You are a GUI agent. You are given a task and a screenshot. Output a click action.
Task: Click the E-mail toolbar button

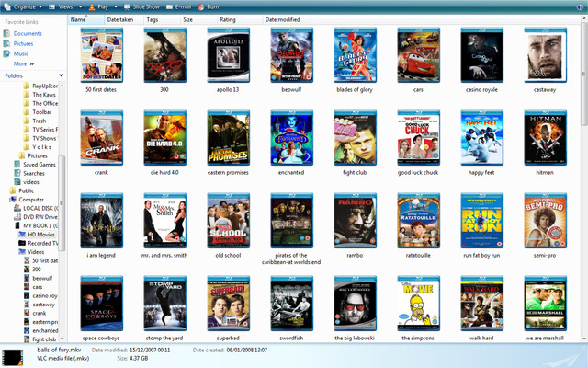[178, 6]
